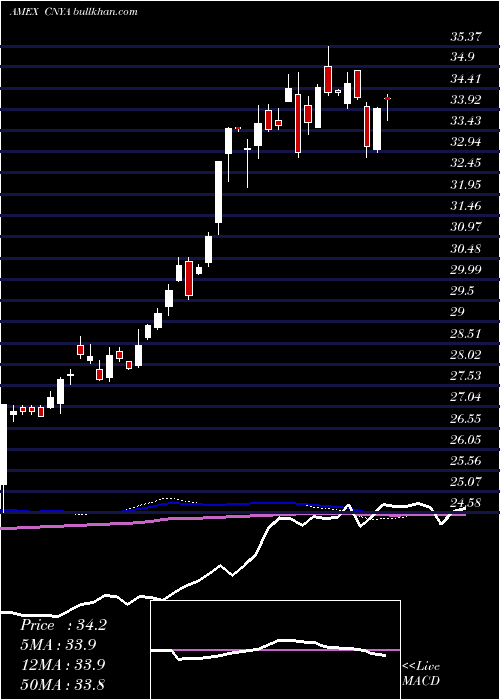Click the 25.56 price axis label
Viewport: 500px width, 700px height.
[x=466, y=460]
